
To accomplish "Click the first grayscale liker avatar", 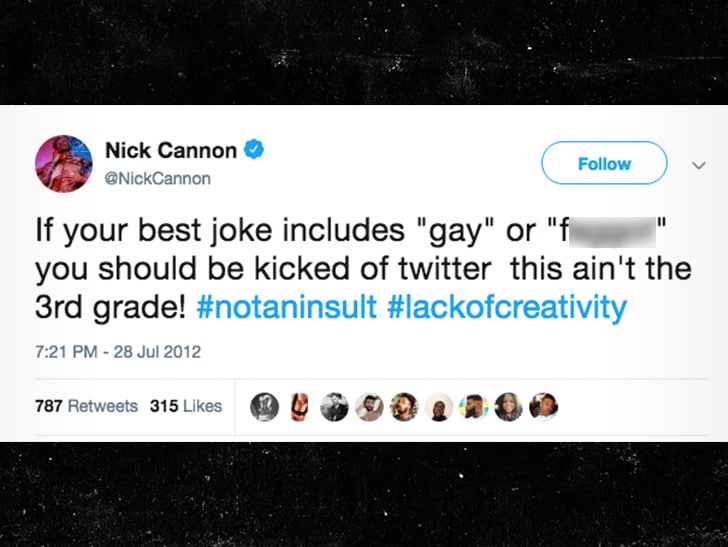I will [x=266, y=406].
